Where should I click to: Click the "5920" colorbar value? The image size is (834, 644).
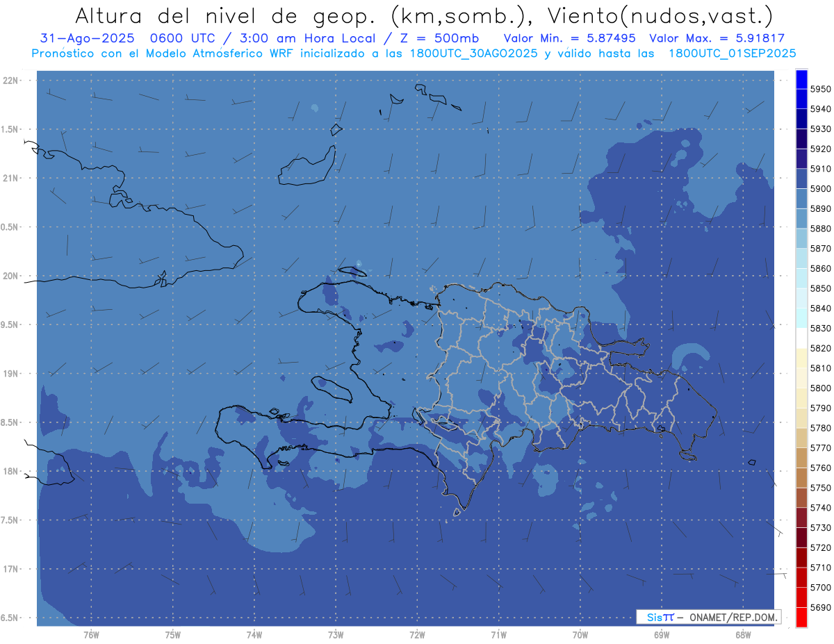[821, 149]
